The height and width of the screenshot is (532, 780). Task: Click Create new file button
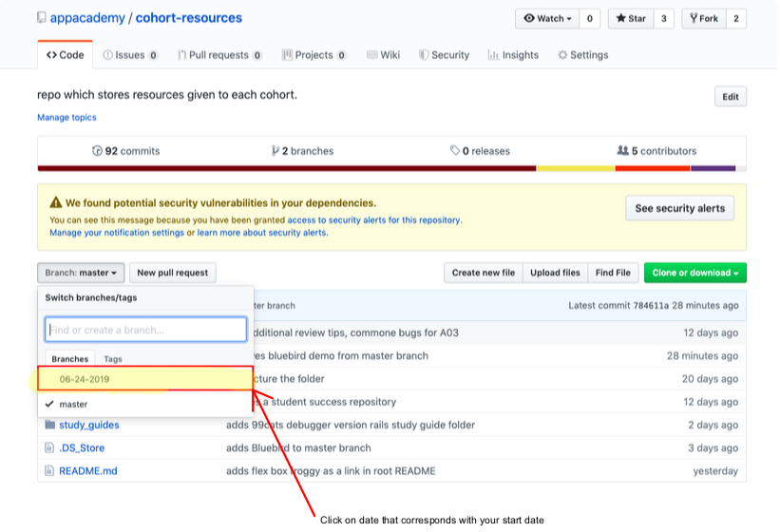tap(483, 273)
